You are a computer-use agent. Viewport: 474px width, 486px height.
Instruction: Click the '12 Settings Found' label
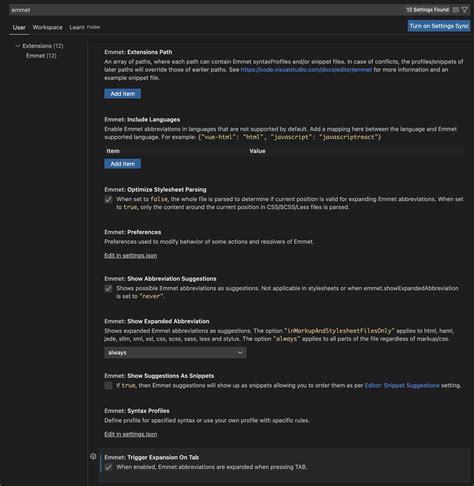pyautogui.click(x=428, y=10)
